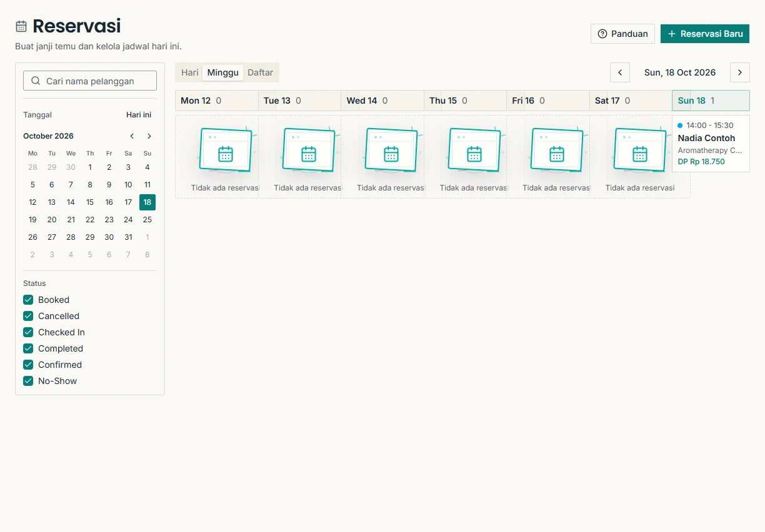Image resolution: width=765 pixels, height=532 pixels.
Task: Toggle the Cancelled status checkbox
Action: 28,316
